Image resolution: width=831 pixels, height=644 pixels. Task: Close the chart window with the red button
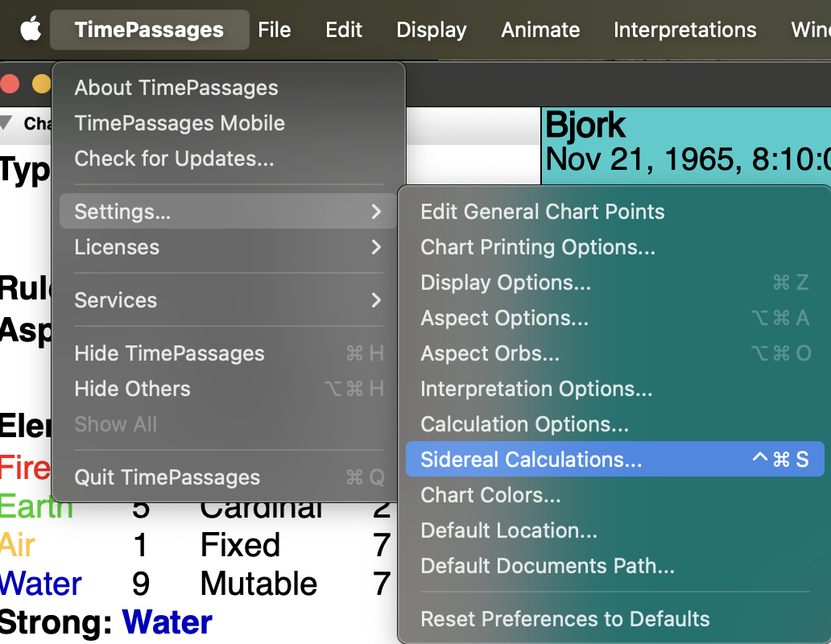(x=10, y=84)
